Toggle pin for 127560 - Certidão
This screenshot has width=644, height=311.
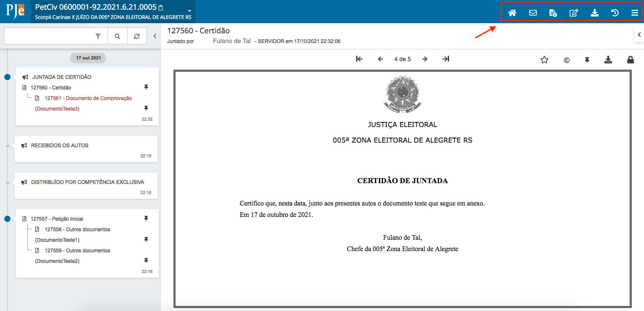pos(146,87)
